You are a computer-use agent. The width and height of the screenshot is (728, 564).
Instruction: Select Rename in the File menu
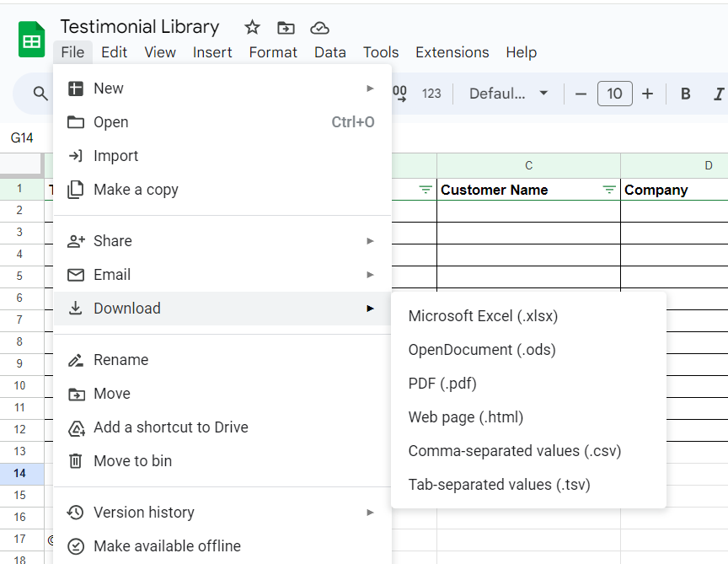pyautogui.click(x=222, y=360)
